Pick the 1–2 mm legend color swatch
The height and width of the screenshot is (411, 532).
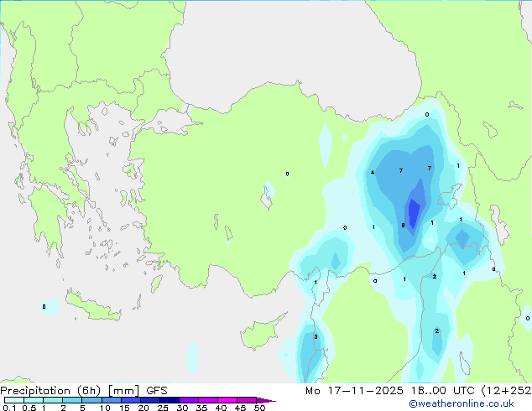(x=53, y=400)
